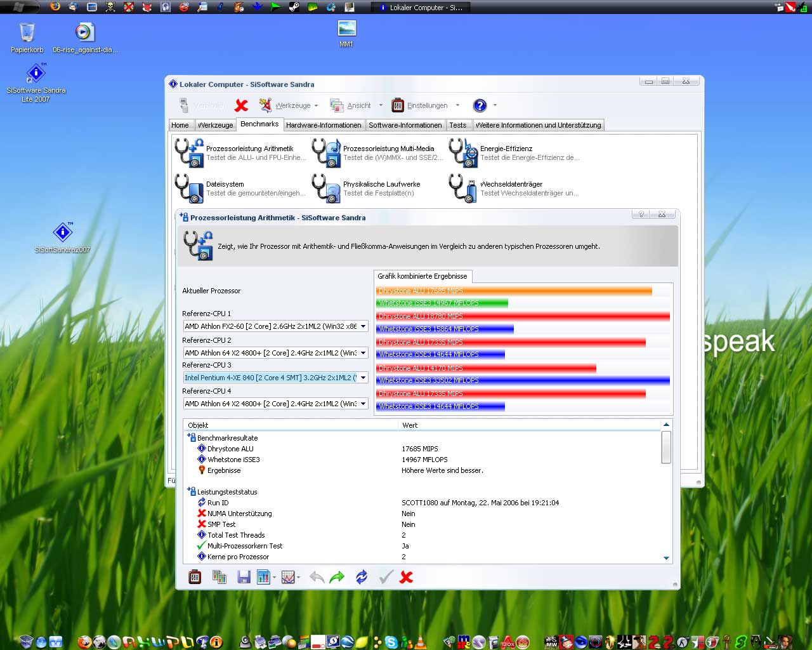Expand the Werkzeuge toolbar dropdown arrow
Viewport: 812px width, 650px height.
click(x=317, y=106)
